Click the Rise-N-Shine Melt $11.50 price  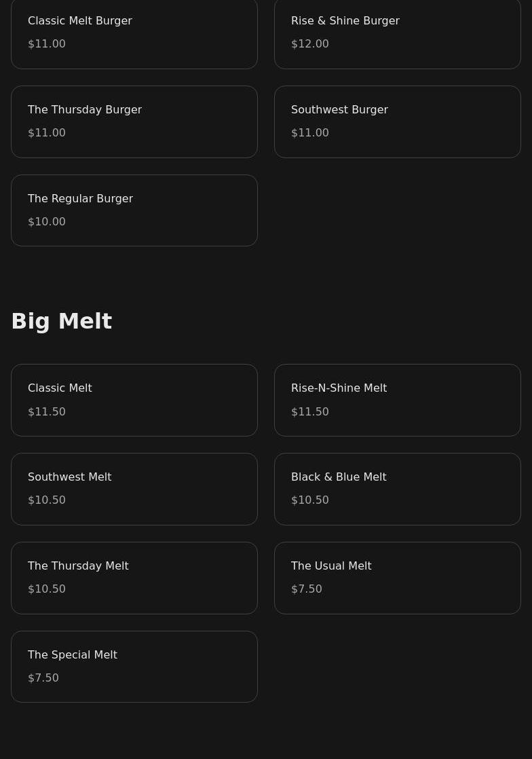coord(310,412)
